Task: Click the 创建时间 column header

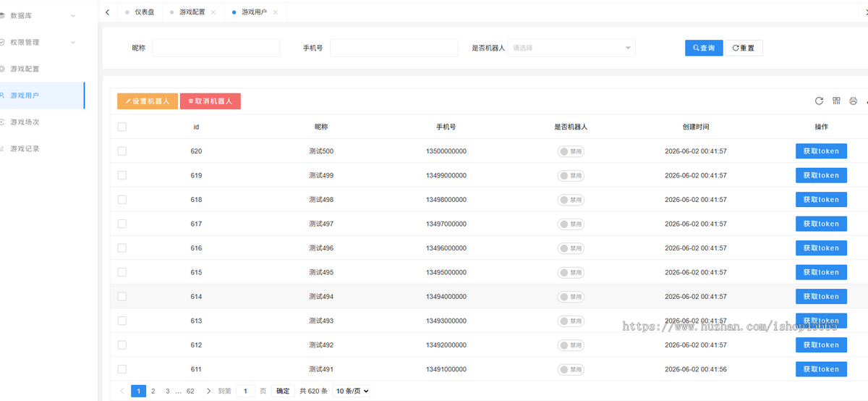Action: [x=696, y=127]
